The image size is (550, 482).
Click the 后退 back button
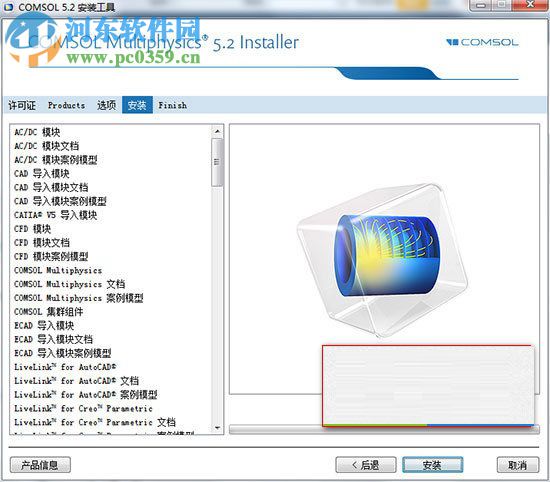point(365,465)
